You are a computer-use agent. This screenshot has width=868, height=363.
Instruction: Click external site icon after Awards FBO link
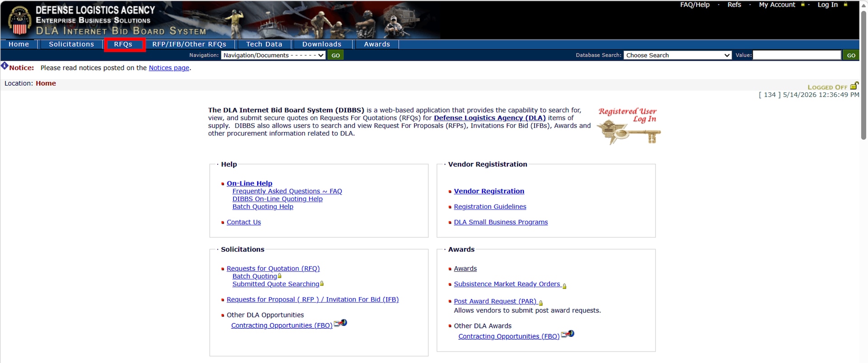pyautogui.click(x=568, y=334)
